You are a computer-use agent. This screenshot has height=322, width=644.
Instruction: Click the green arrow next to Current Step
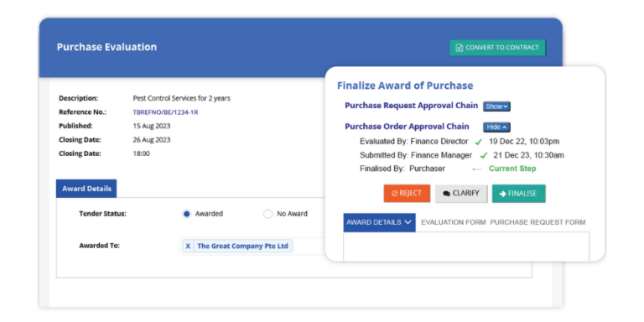click(x=477, y=169)
